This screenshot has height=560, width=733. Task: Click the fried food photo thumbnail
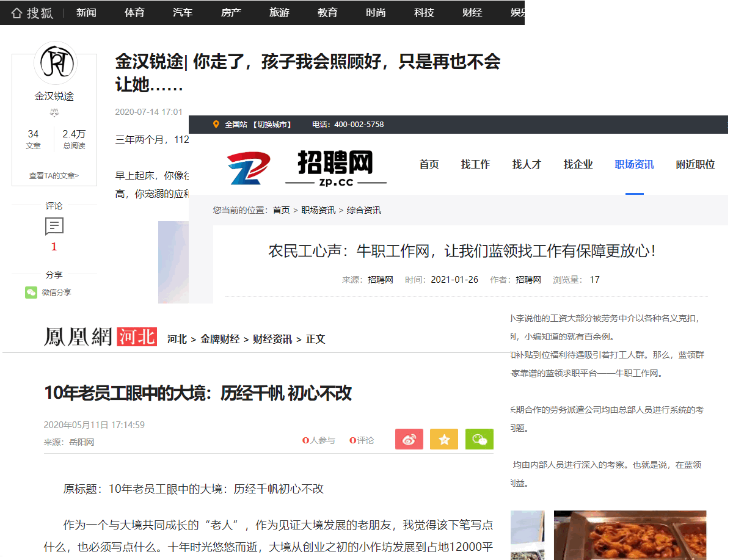630,535
